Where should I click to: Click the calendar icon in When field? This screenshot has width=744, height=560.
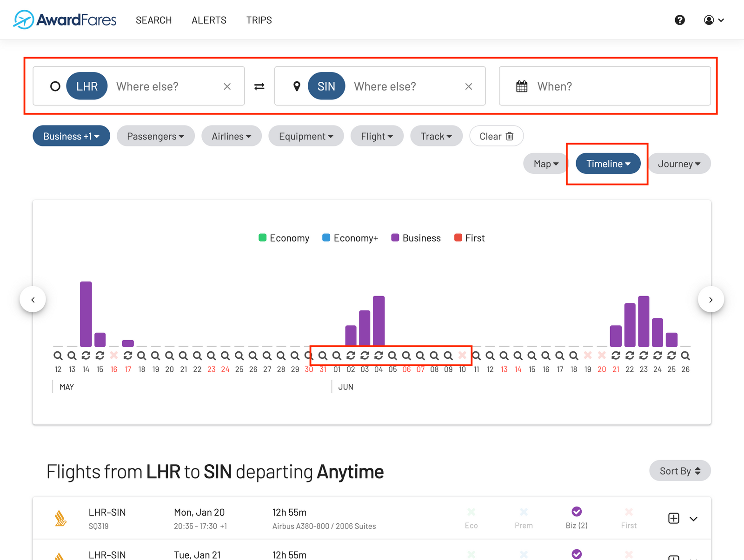(x=522, y=86)
